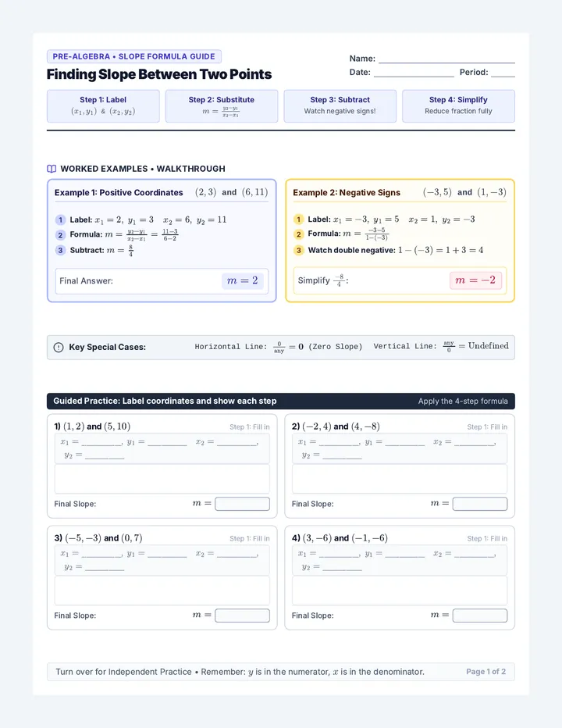The height and width of the screenshot is (728, 562).
Task: Click step 1 number badge in Example 1
Action: (x=60, y=219)
